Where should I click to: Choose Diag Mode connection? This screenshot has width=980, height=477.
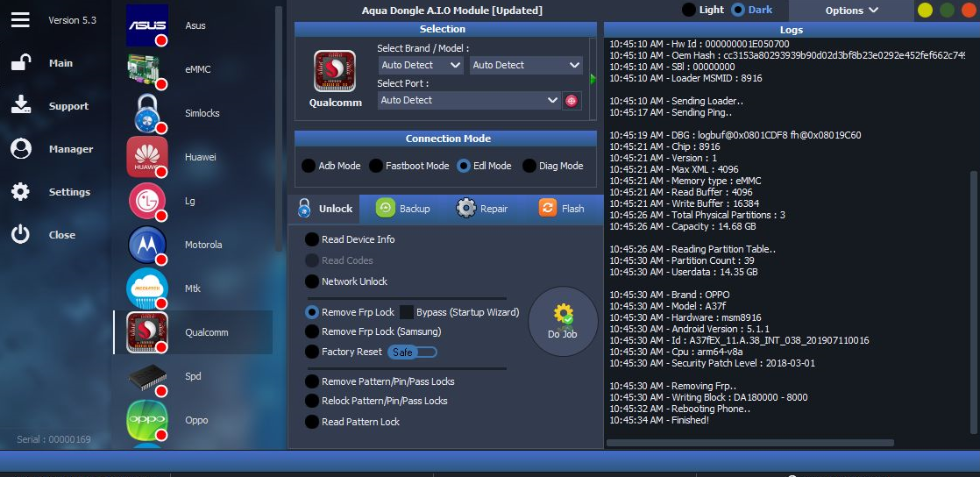(529, 166)
